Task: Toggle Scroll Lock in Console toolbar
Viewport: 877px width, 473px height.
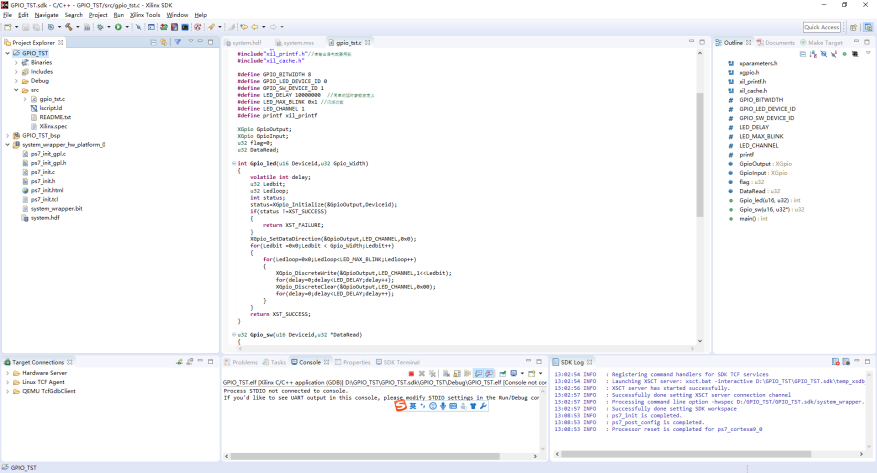Action: click(x=457, y=373)
